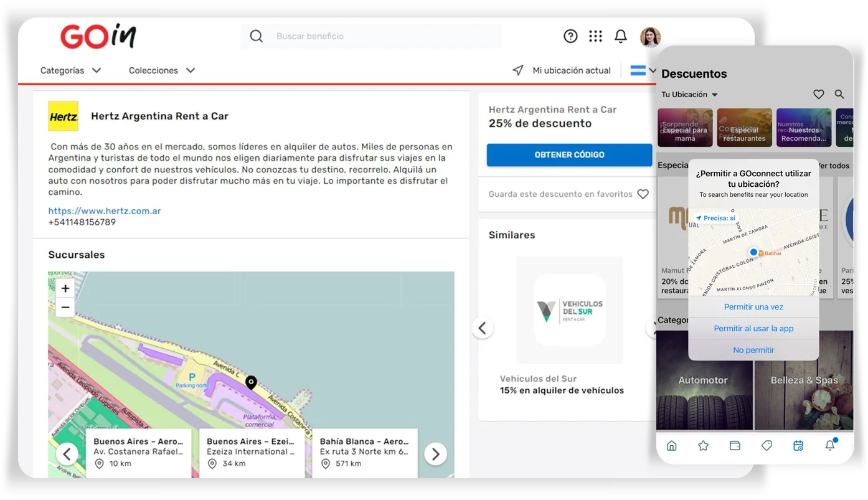Screen dimensions: 868x500
Task: Tap the home icon in mobile bottom bar
Action: [x=671, y=445]
